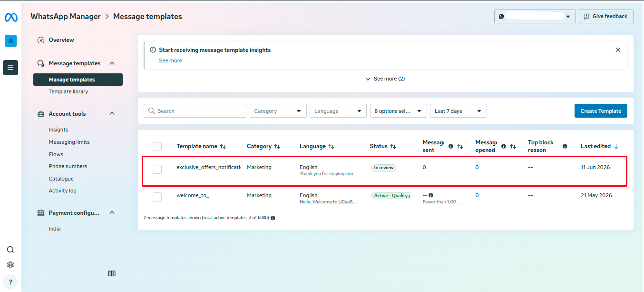Screen dimensions: 644x292
Task: Open Template library
Action: 68,91
